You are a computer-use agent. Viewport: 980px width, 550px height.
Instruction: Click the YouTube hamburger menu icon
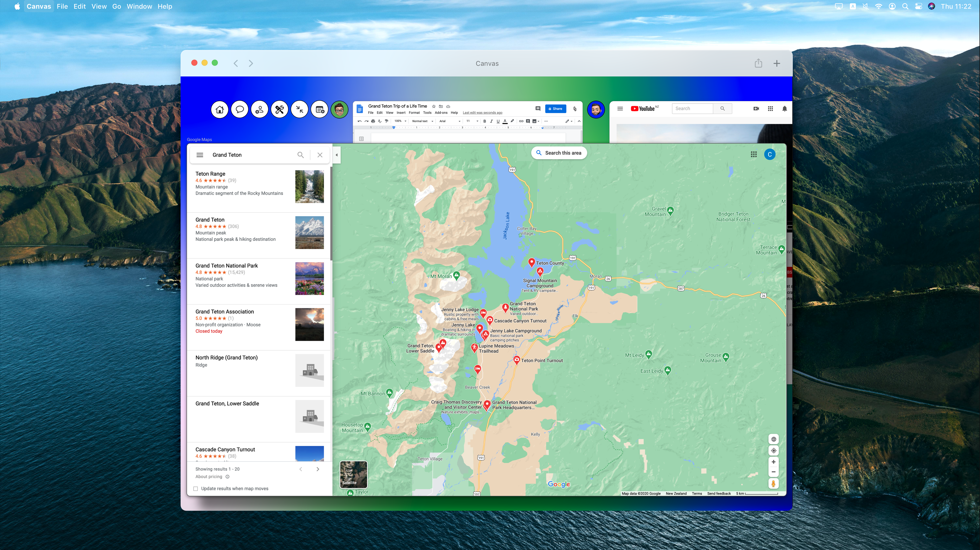click(x=620, y=109)
